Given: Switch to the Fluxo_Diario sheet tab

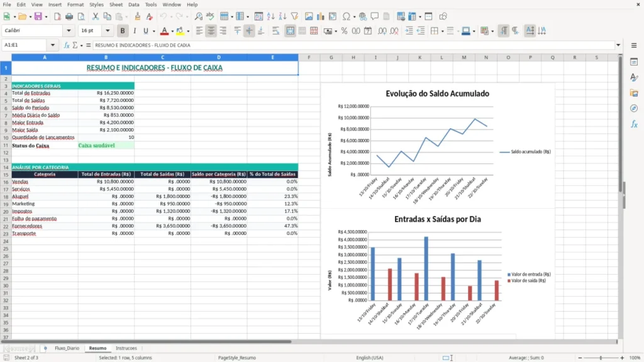Looking at the screenshot, I should pyautogui.click(x=67, y=348).
